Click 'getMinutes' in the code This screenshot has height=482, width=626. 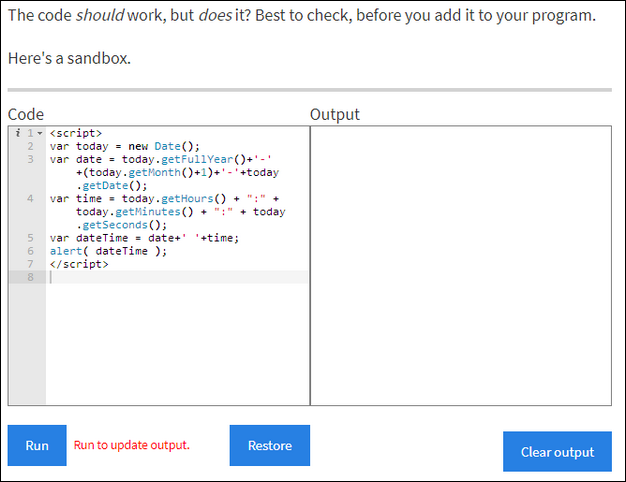[x=148, y=212]
